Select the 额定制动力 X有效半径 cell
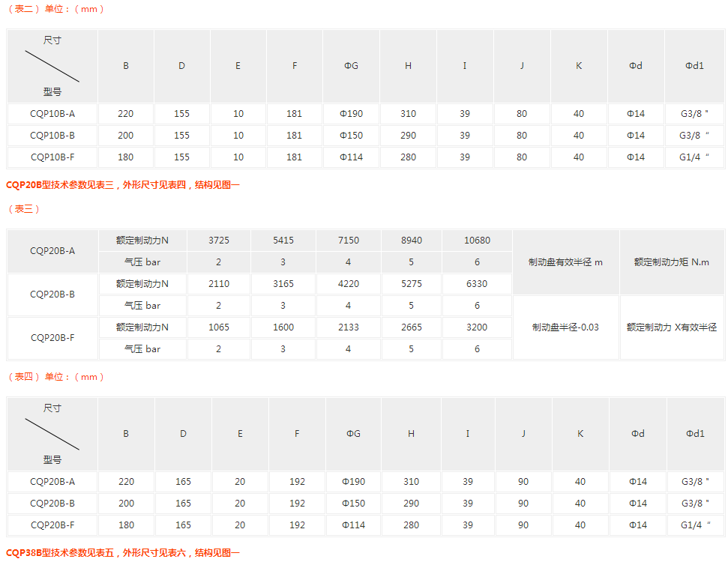This screenshot has height=568, width=728. pyautogui.click(x=672, y=327)
